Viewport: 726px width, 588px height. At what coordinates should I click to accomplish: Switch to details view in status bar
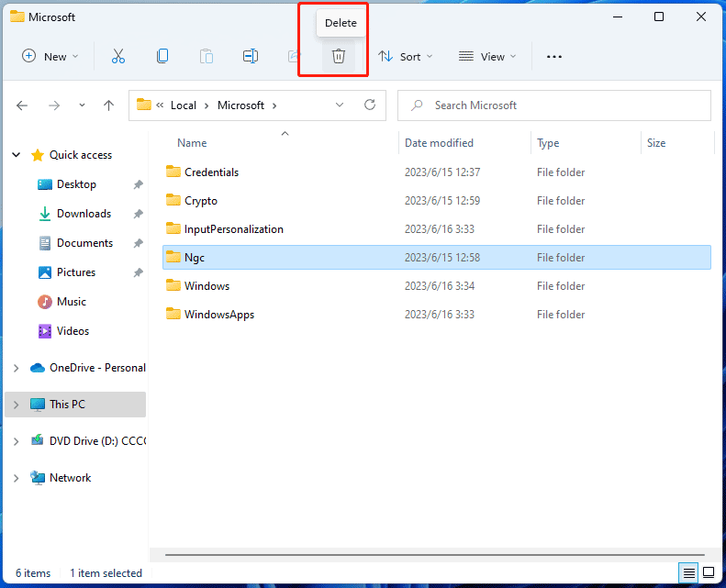click(x=688, y=572)
